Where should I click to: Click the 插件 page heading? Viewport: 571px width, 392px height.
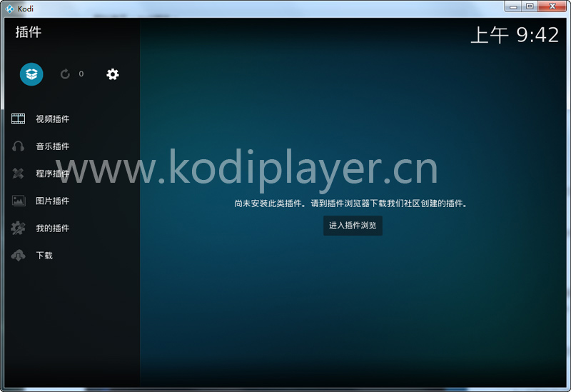click(x=29, y=32)
